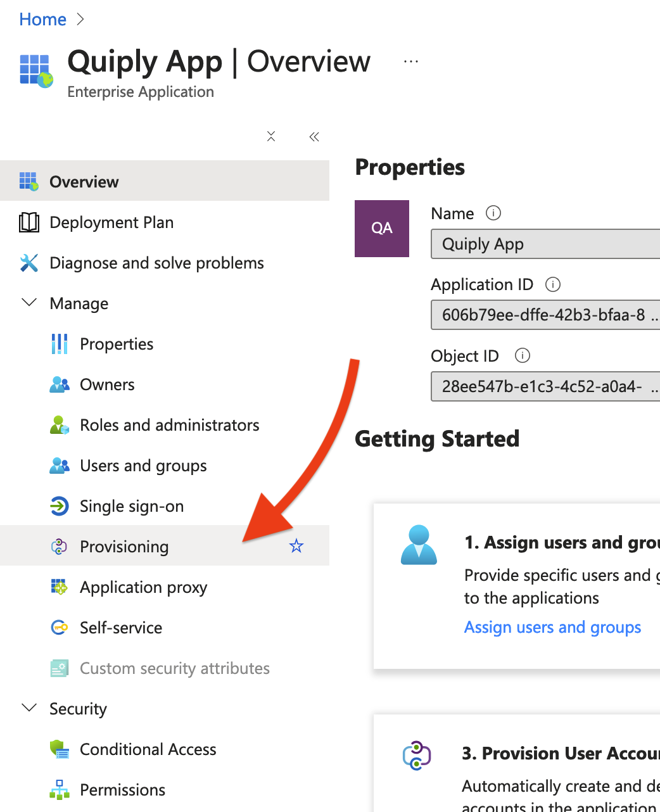
Task: Click the Application proxy icon
Action: [x=60, y=587]
